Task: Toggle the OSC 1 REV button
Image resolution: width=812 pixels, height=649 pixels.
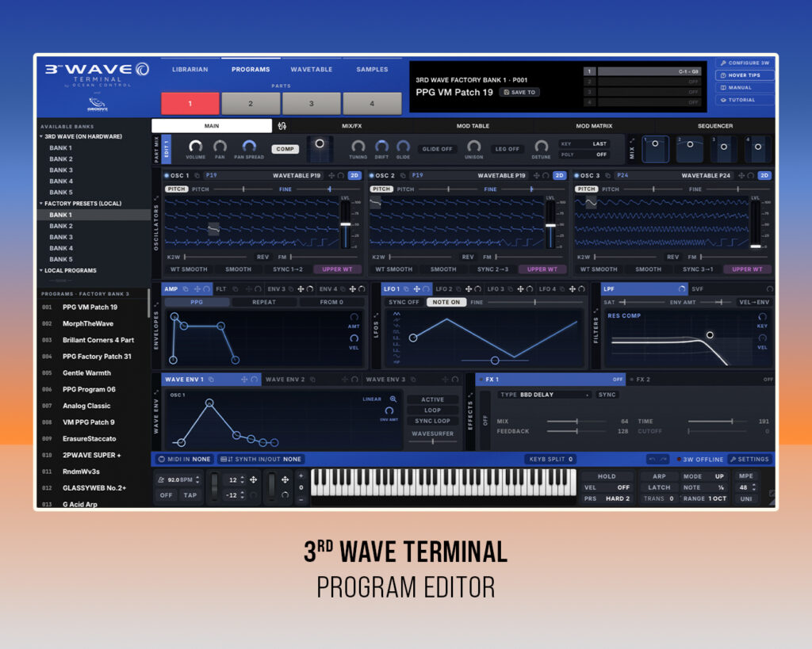Action: 262,257
